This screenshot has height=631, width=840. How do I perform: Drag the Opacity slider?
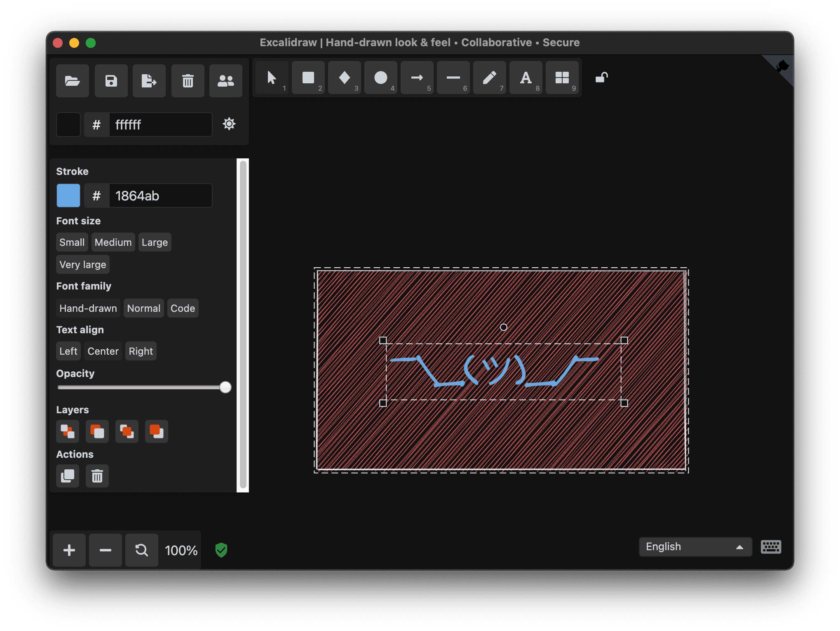pyautogui.click(x=226, y=388)
